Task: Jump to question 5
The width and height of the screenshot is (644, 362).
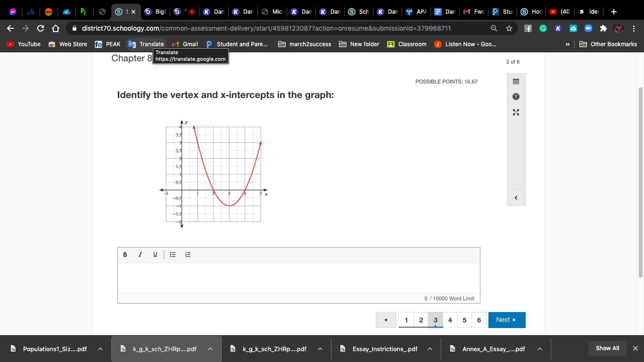Action: (464, 320)
